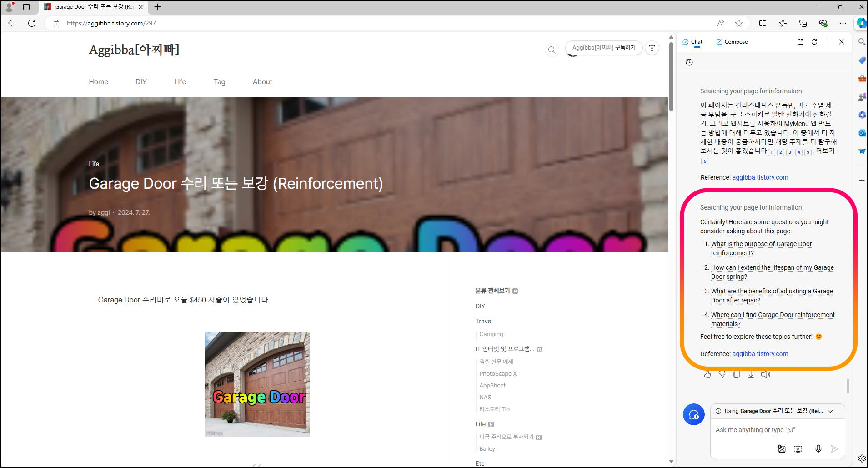Refresh the Copilot chat pane
The image size is (868, 468).
814,42
